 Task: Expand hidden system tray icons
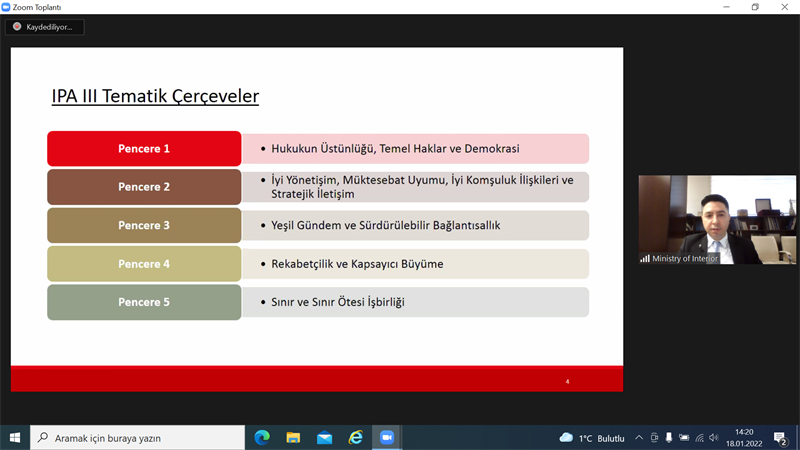[639, 438]
